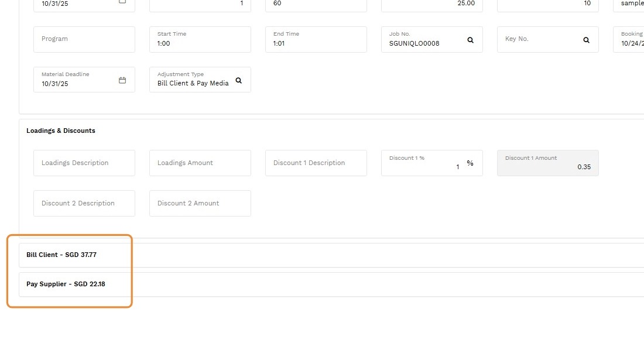Expand the Bill Client - SGD 37.77 section
The height and width of the screenshot is (360, 644).
point(61,255)
